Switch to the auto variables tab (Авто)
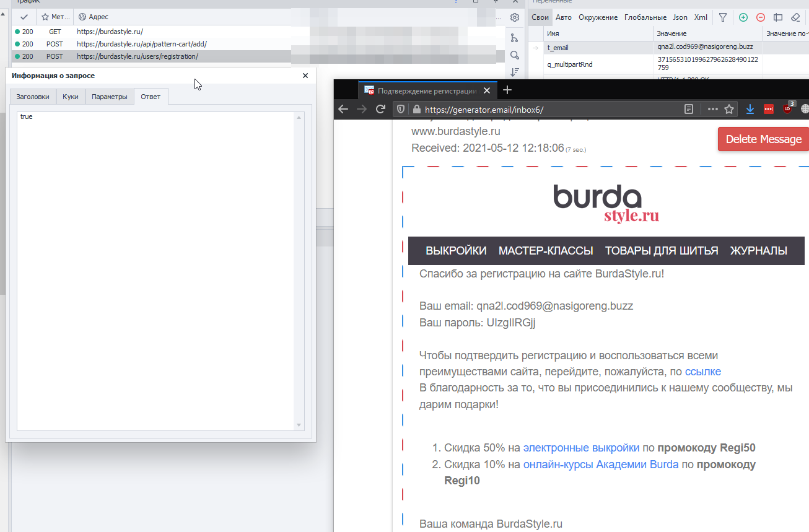 [564, 17]
